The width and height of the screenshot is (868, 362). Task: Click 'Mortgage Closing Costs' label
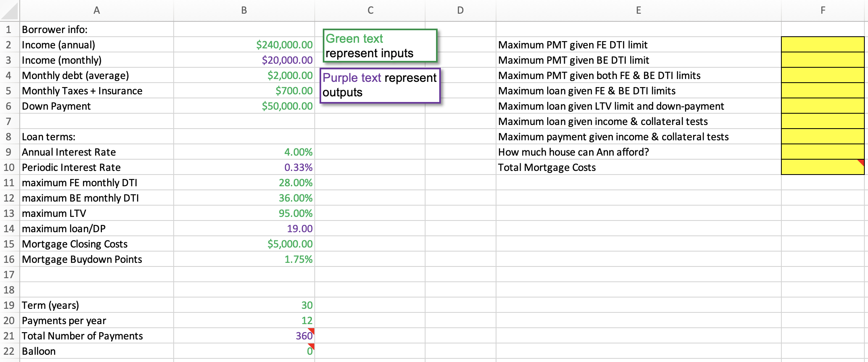click(x=97, y=244)
